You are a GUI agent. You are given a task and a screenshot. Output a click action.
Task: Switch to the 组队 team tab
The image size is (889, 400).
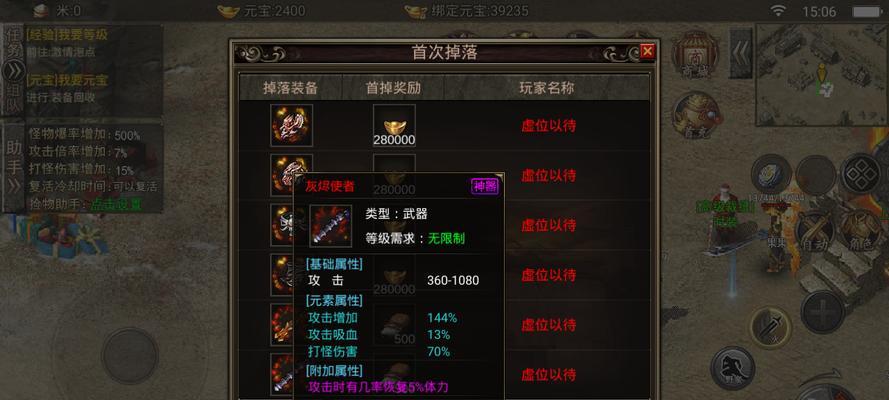pyautogui.click(x=12, y=99)
